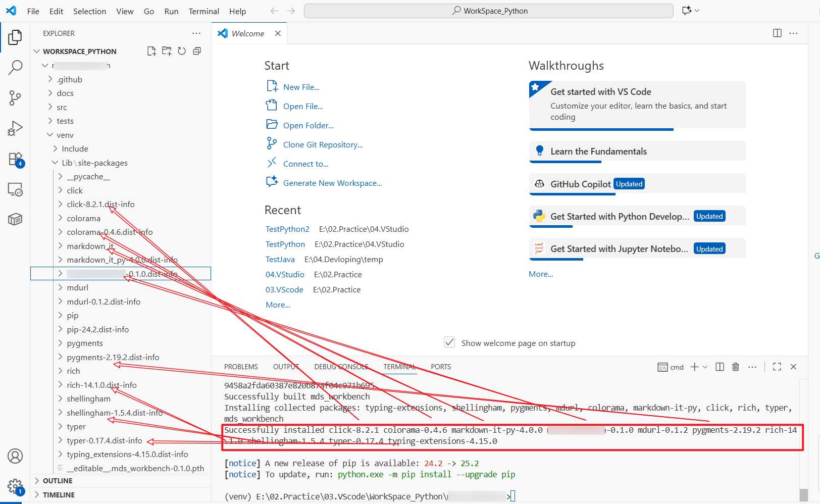Click the new terminal plus icon
This screenshot has height=504, width=820.
click(695, 367)
